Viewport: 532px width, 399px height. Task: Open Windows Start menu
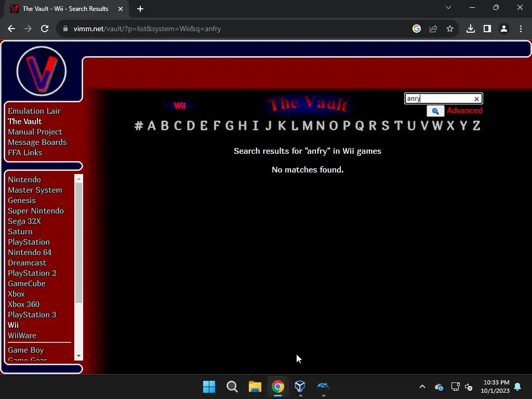click(x=209, y=387)
